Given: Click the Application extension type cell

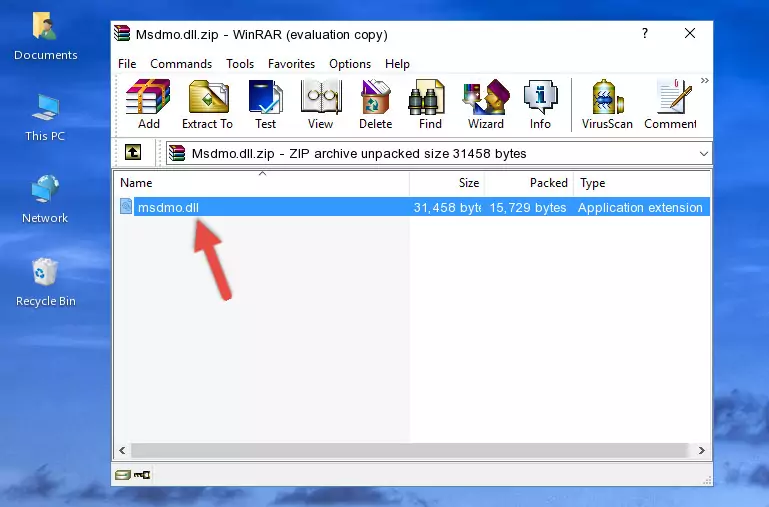Looking at the screenshot, I should coord(640,207).
